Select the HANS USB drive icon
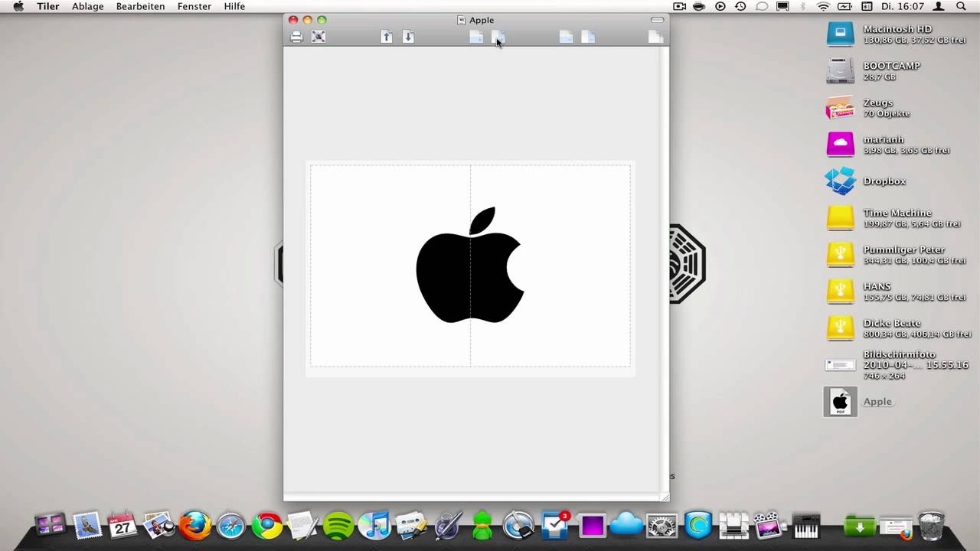 (840, 292)
